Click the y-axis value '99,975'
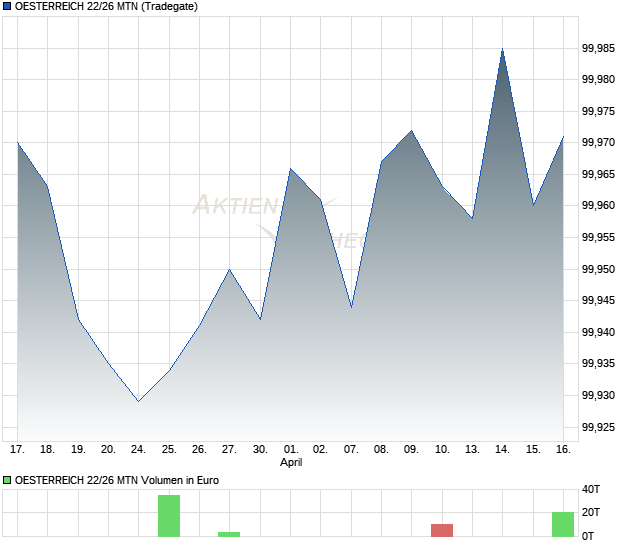Image resolution: width=620 pixels, height=546 pixels. [598, 111]
